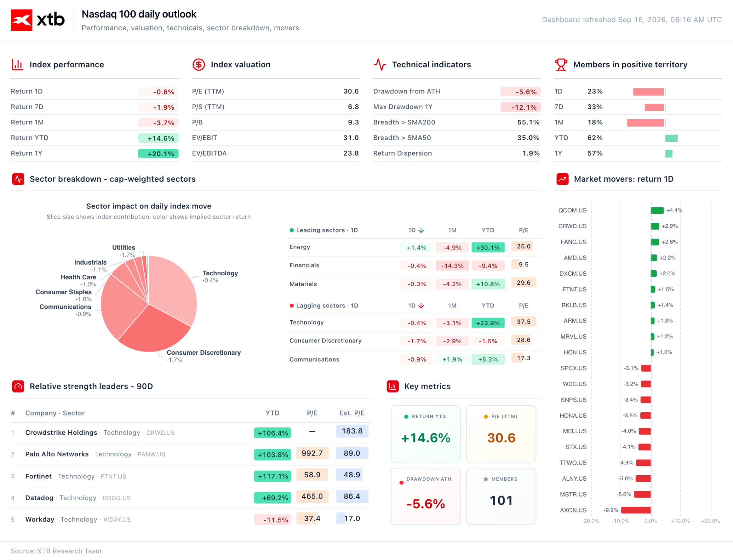Click Crowdstrike's Est. P/E value 183.8

pos(352,431)
